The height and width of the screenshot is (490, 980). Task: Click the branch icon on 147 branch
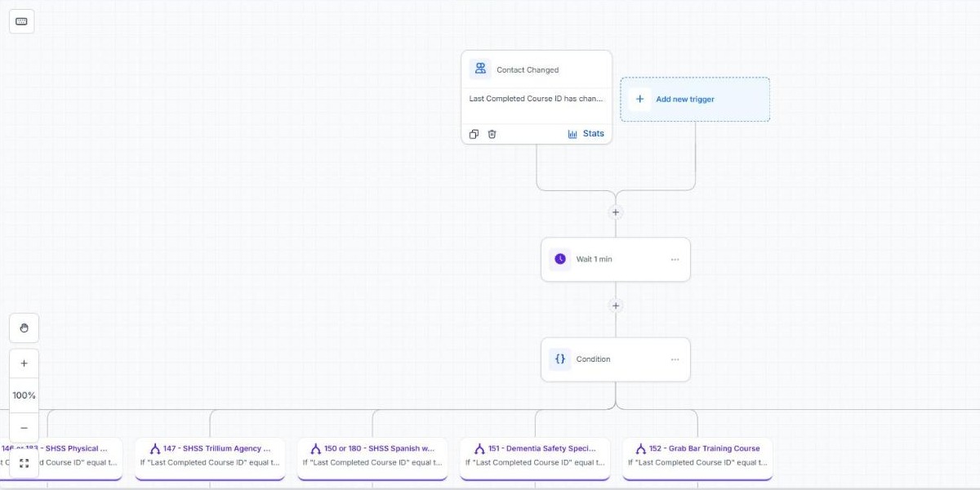[x=155, y=449]
